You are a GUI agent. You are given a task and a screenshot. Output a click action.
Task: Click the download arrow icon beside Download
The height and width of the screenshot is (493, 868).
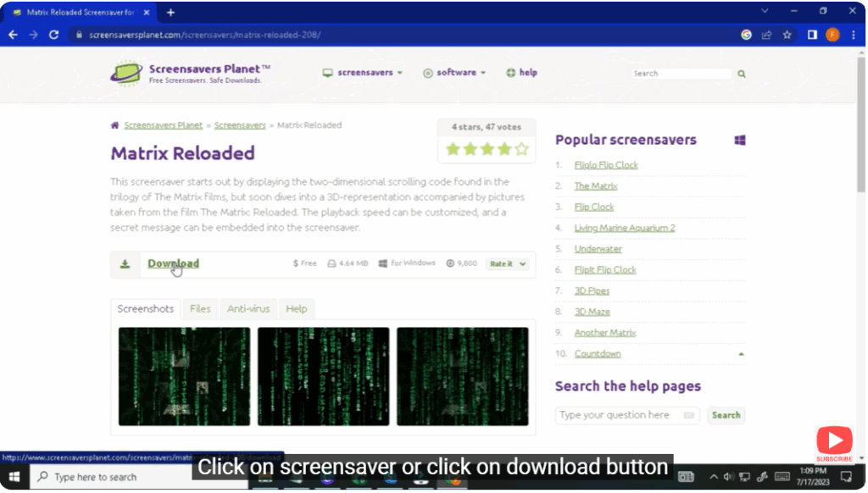125,264
